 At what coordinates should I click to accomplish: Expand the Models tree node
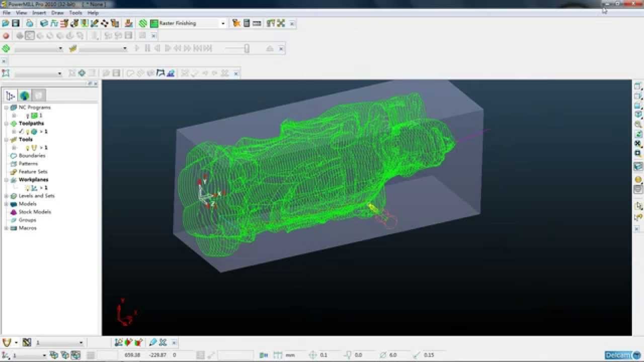coord(7,204)
